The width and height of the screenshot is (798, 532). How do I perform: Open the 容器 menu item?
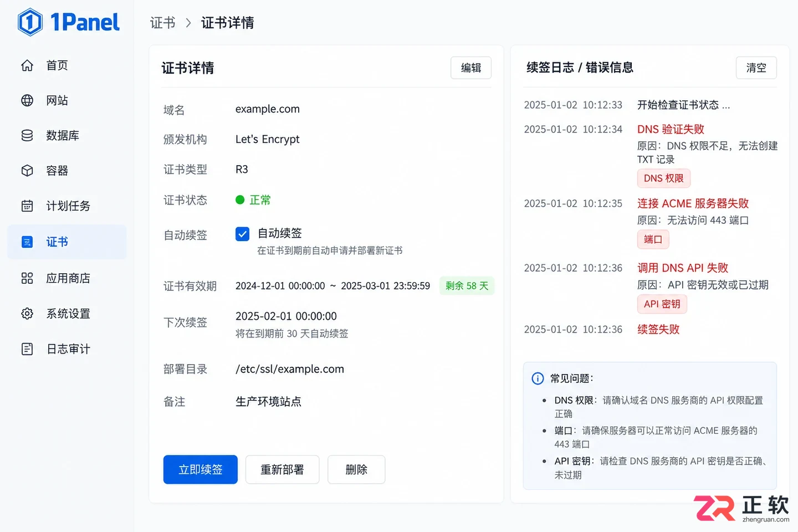point(67,170)
